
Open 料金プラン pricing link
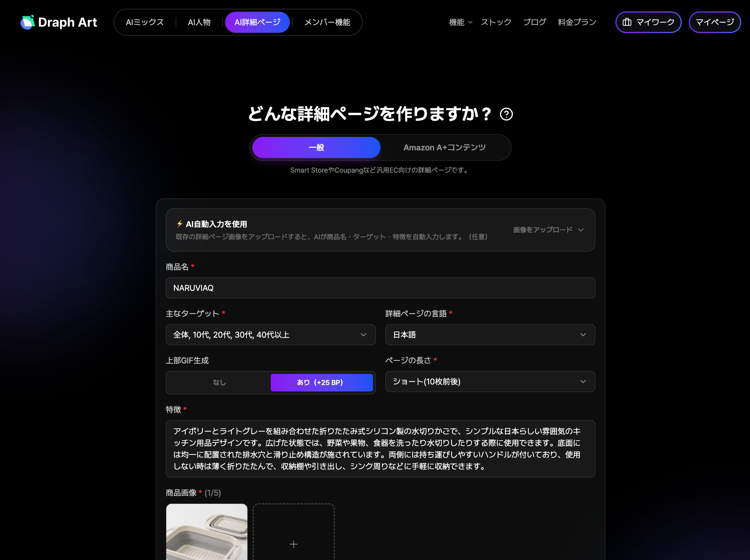(x=577, y=22)
